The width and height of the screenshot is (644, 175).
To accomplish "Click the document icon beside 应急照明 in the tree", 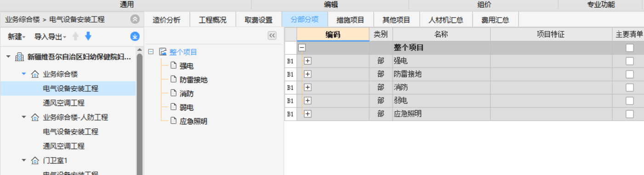I will [173, 121].
